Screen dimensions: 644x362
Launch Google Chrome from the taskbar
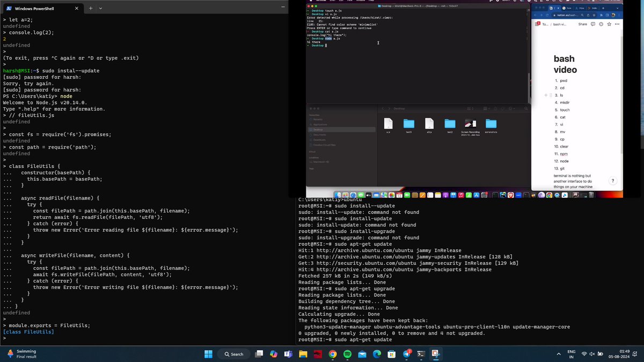tap(332, 354)
